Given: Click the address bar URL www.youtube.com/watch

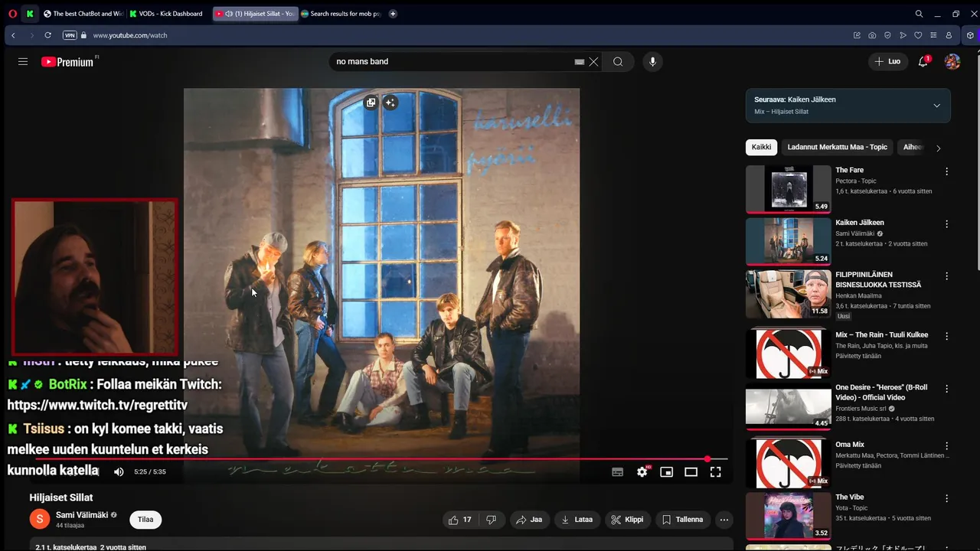Looking at the screenshot, I should pyautogui.click(x=130, y=35).
